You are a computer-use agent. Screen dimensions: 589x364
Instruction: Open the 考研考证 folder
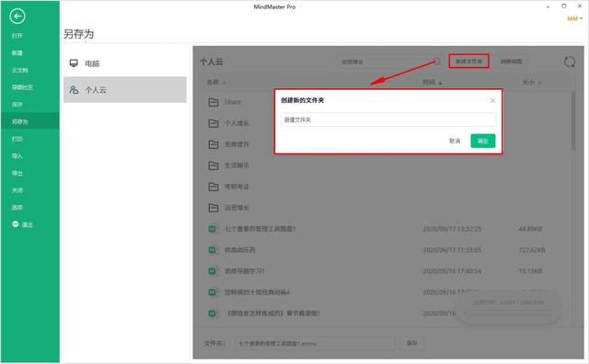[x=237, y=187]
